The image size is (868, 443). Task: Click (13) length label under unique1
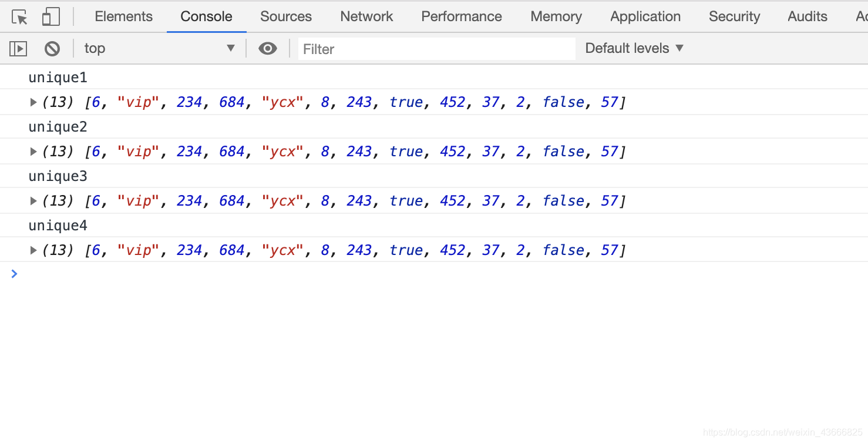[58, 102]
